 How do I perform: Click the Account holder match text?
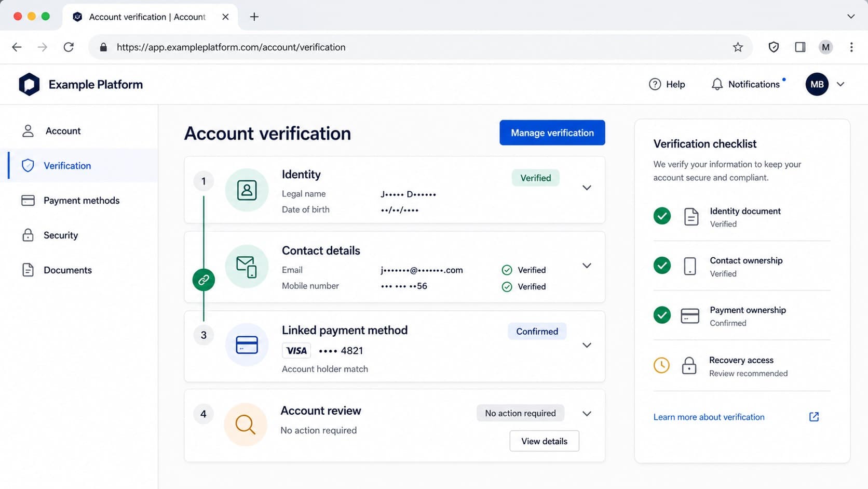click(x=325, y=369)
